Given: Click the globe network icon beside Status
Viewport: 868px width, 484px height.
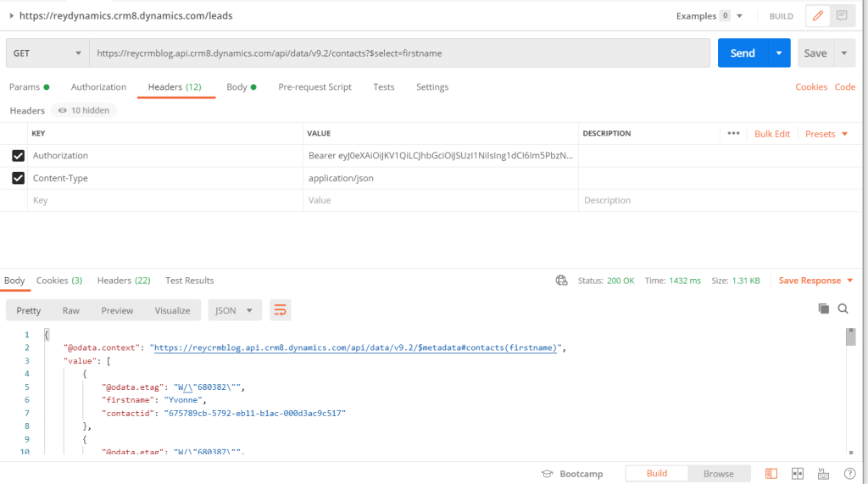Looking at the screenshot, I should click(561, 281).
